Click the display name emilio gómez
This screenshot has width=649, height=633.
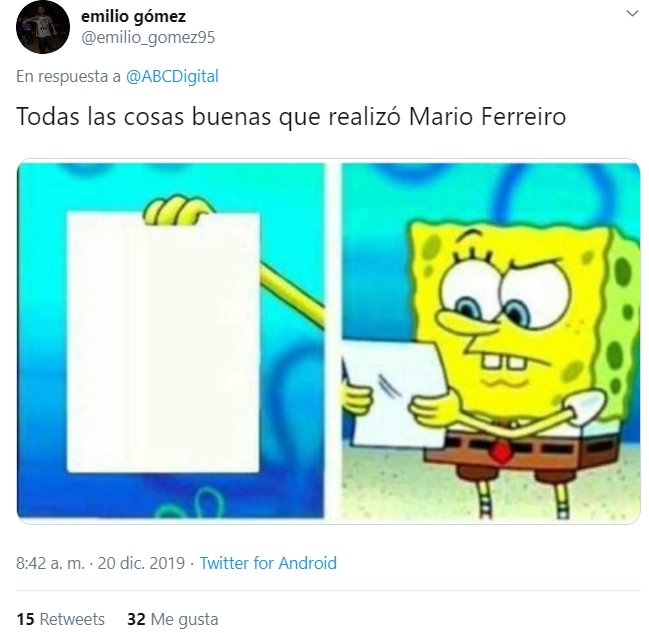point(133,16)
